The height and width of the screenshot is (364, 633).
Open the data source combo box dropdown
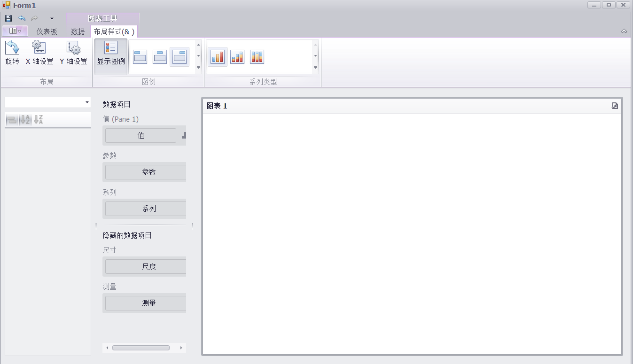pos(87,102)
